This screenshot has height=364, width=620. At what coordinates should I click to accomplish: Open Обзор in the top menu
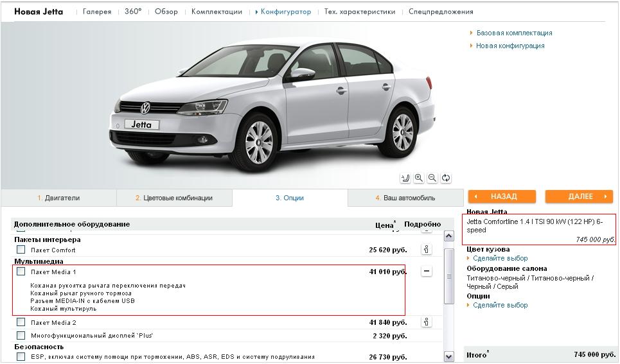click(166, 12)
